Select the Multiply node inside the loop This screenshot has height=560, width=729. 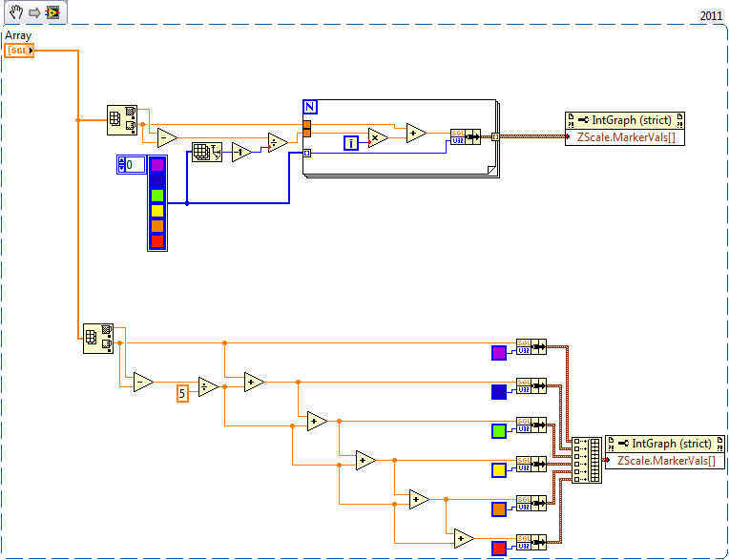coord(378,138)
